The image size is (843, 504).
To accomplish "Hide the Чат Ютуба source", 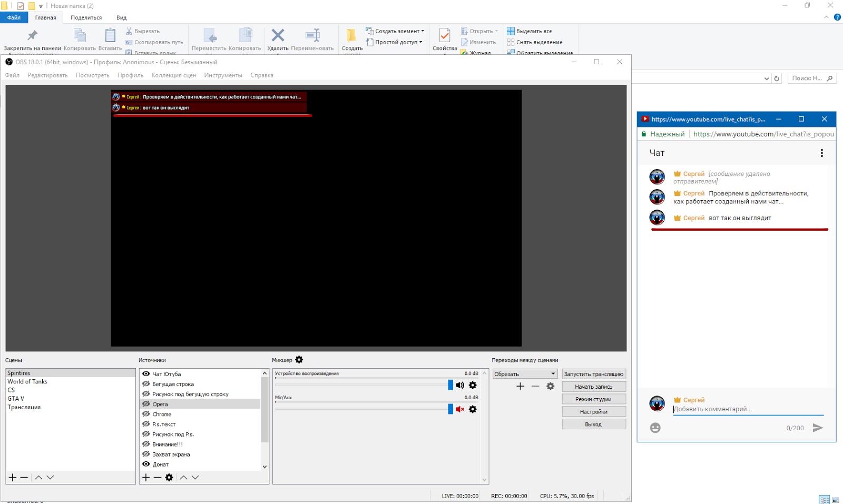I will (146, 374).
